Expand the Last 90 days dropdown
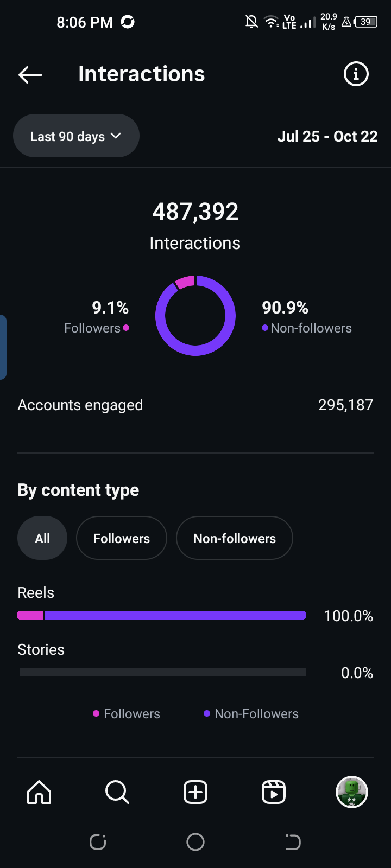Image resolution: width=391 pixels, height=868 pixels. [x=76, y=136]
